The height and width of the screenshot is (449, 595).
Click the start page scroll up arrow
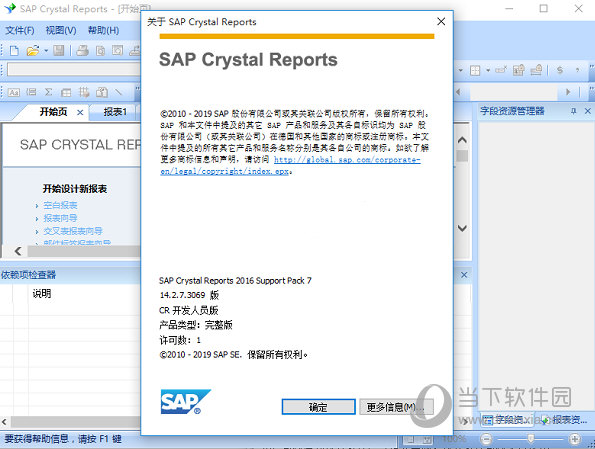pos(462,140)
